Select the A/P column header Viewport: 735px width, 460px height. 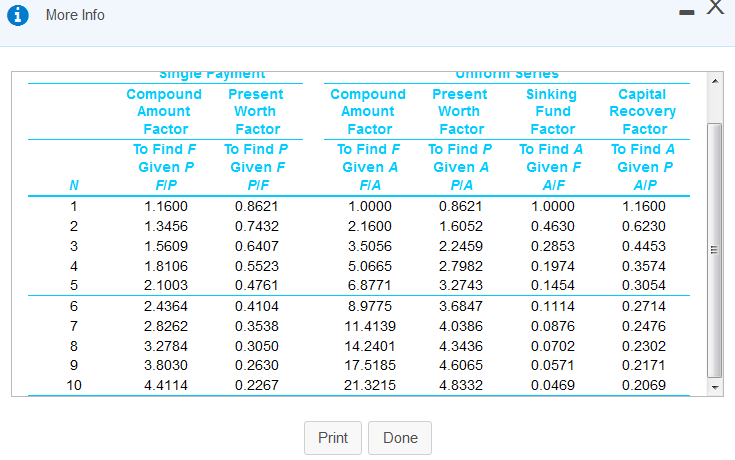tap(645, 185)
